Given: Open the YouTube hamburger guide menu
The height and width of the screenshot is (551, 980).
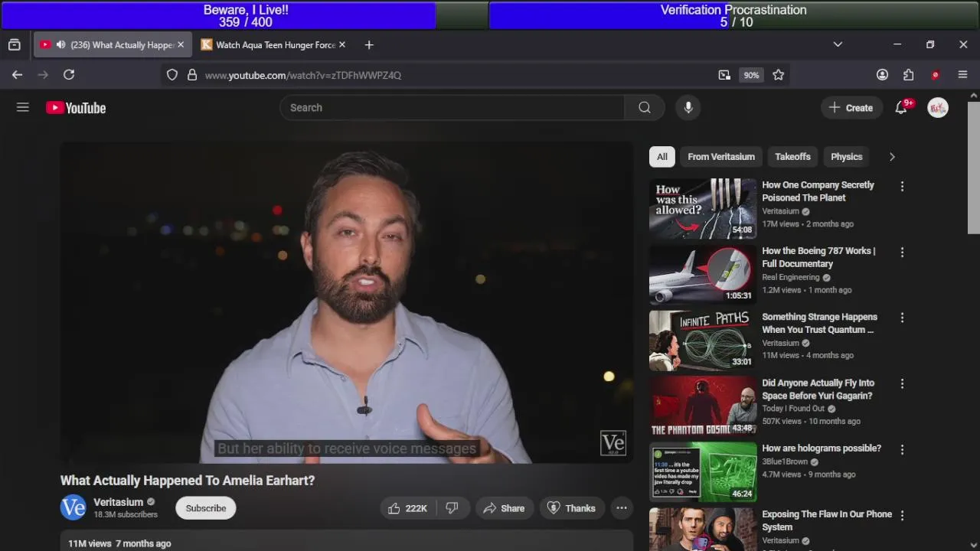Looking at the screenshot, I should click(x=23, y=108).
